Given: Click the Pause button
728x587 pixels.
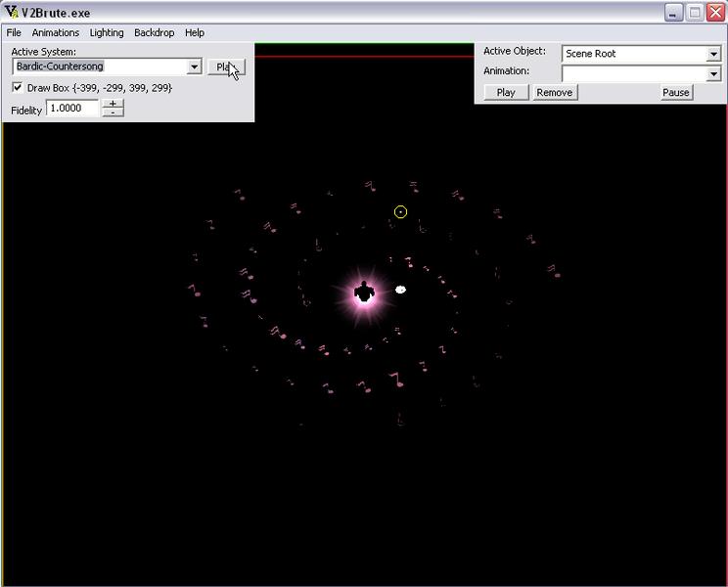Looking at the screenshot, I should pos(675,92).
